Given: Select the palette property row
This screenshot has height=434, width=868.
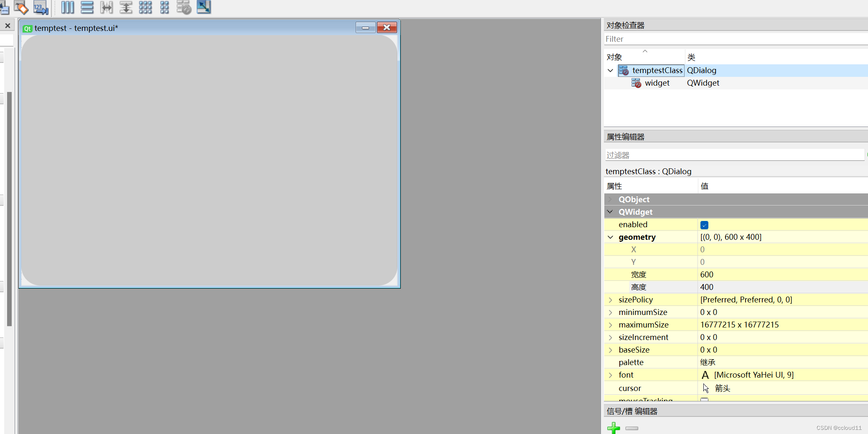Looking at the screenshot, I should (736, 363).
